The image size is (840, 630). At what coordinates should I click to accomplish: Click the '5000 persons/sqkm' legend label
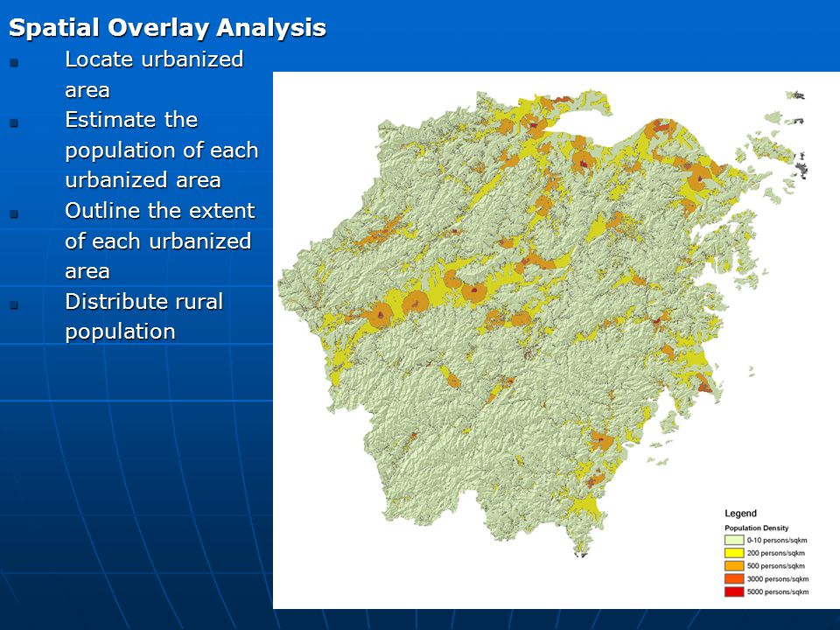point(778,591)
